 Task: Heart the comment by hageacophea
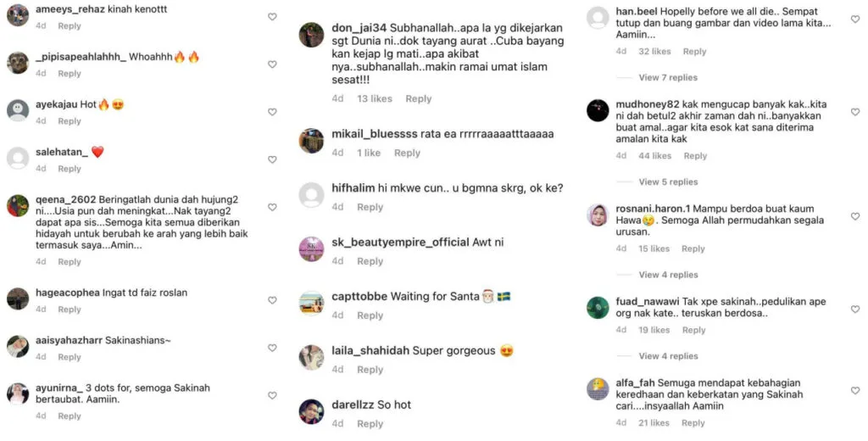(272, 300)
